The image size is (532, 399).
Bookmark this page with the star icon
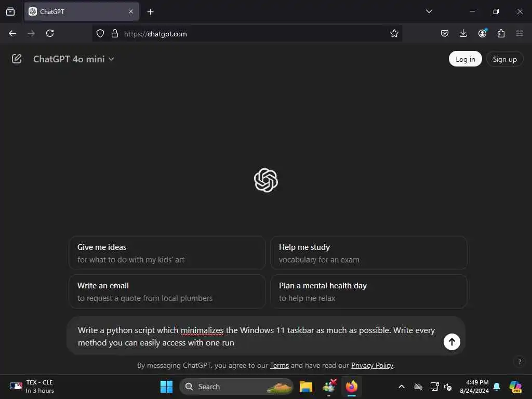[x=394, y=33]
